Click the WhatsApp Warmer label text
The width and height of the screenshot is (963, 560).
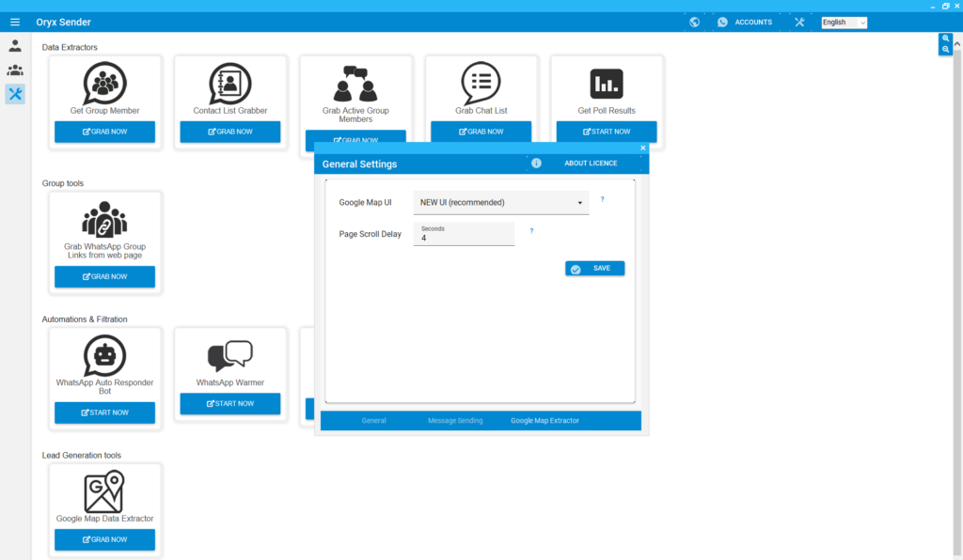pyautogui.click(x=230, y=382)
